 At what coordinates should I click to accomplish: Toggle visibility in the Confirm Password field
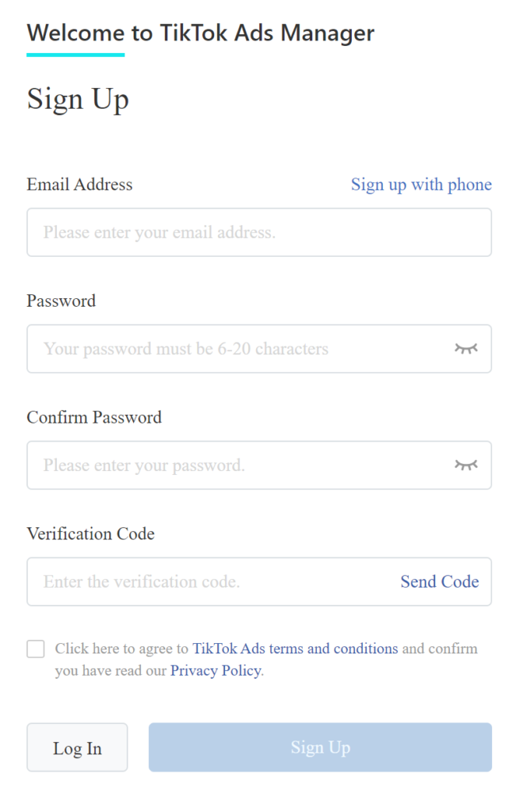(x=466, y=465)
